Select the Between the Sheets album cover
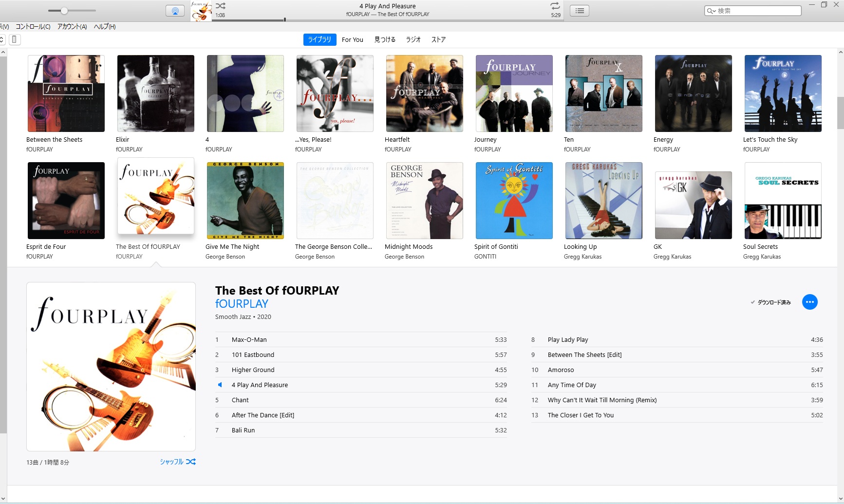Viewport: 844px width, 504px height. 66,93
